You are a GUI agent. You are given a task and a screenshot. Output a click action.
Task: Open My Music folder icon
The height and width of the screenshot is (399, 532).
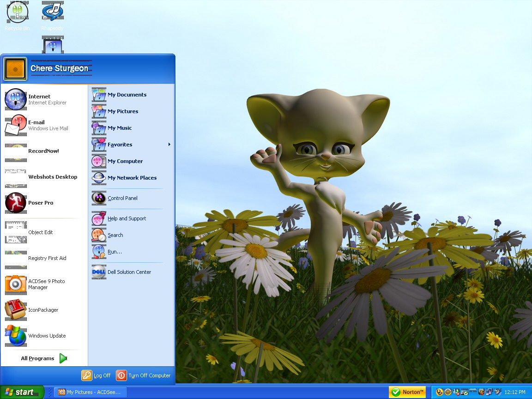coord(99,128)
